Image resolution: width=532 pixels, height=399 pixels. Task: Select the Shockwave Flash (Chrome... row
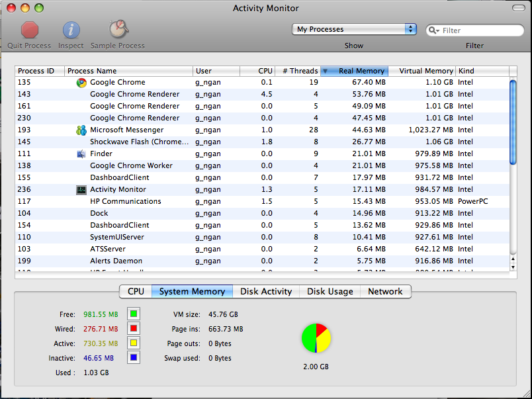262,142
